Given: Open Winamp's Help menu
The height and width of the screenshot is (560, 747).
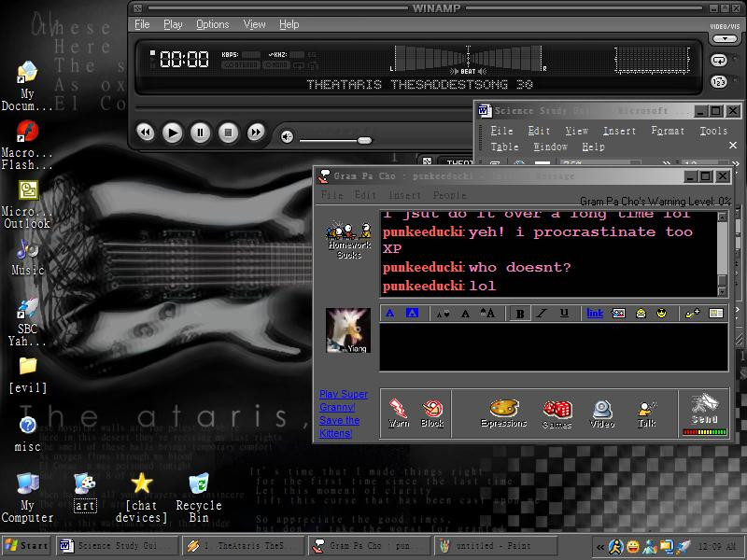Looking at the screenshot, I should [x=289, y=24].
